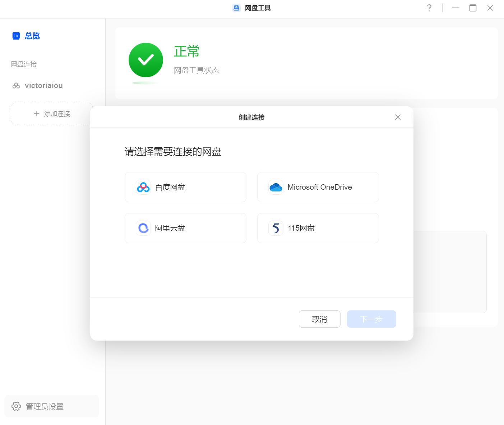Screen dimensions: 504x425
Task: Select the Baidu Netdisk (百度网盘) option
Action: point(185,187)
